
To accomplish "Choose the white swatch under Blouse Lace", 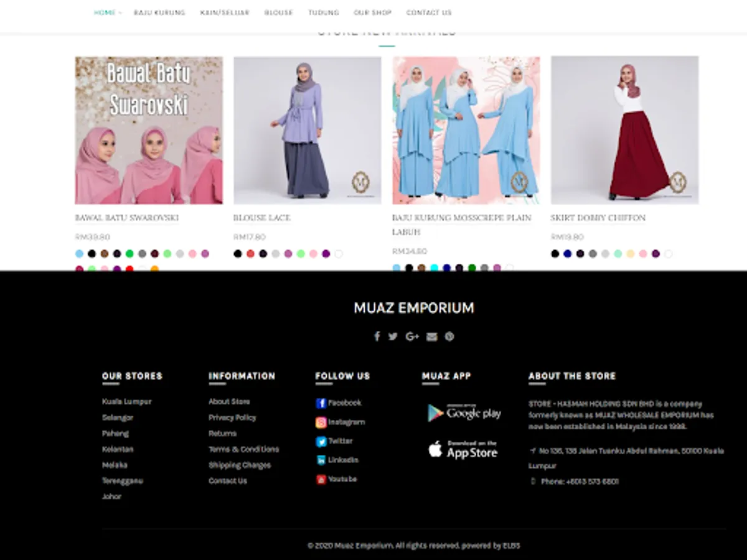I will (339, 254).
